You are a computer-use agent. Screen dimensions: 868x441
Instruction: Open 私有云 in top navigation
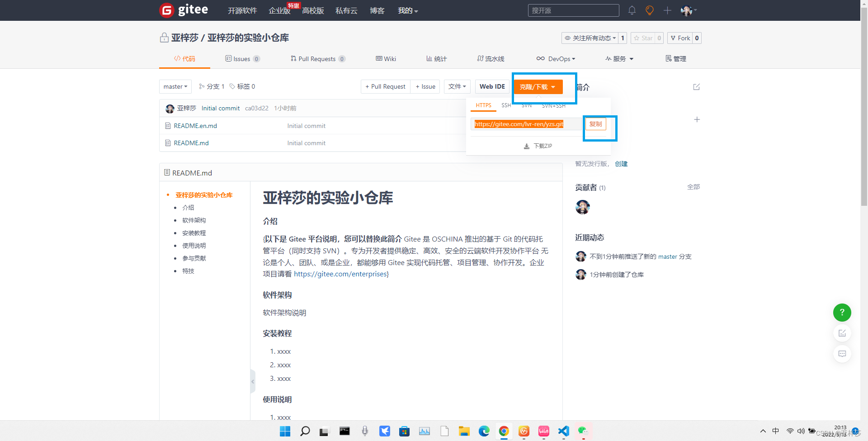tap(346, 10)
